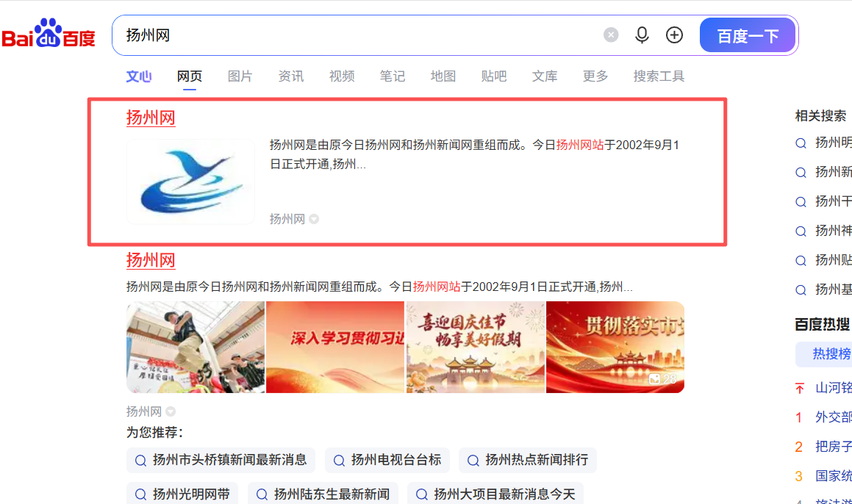Open pinned hot search 山河铭
This screenshot has width=852, height=504.
click(834, 388)
